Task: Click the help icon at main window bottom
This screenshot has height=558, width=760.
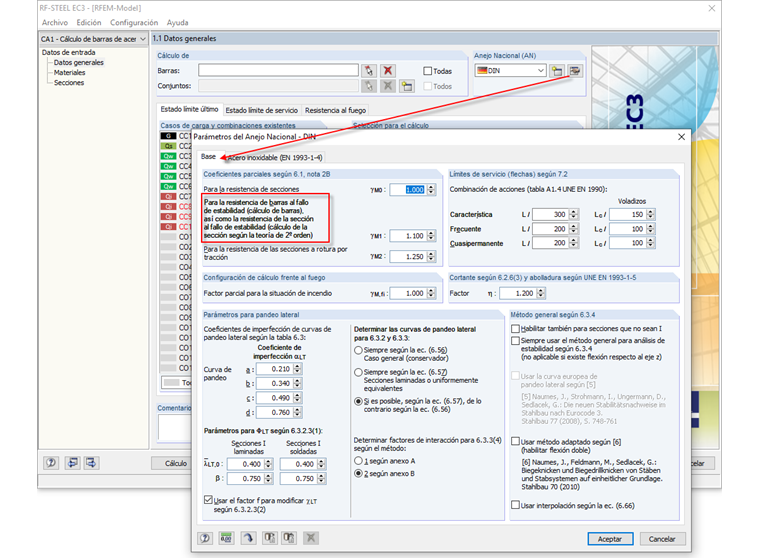Action: tap(51, 463)
